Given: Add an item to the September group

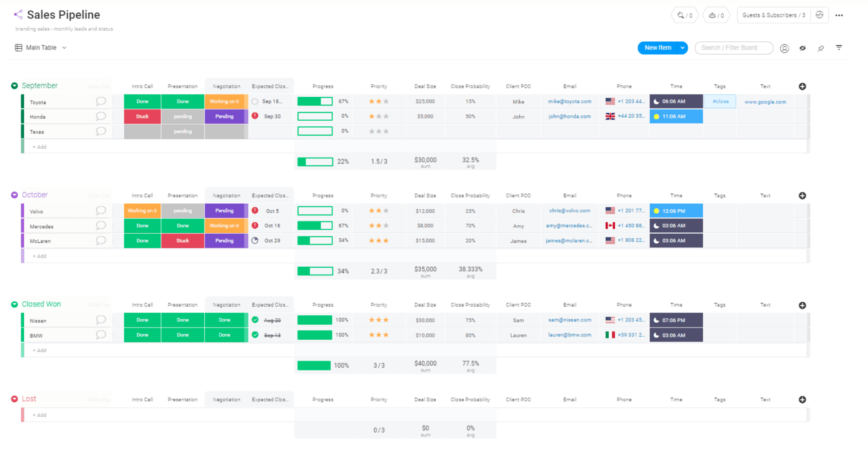Looking at the screenshot, I should pyautogui.click(x=40, y=147).
